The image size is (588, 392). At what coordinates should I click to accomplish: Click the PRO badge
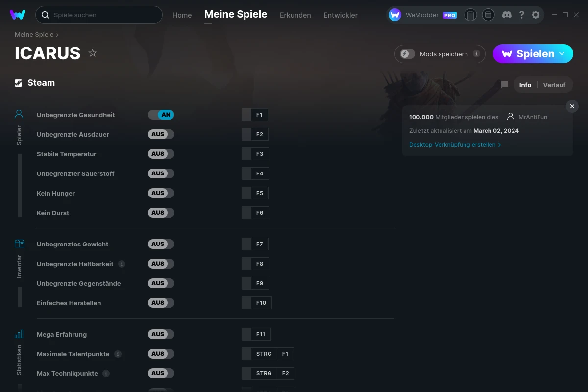coord(450,15)
